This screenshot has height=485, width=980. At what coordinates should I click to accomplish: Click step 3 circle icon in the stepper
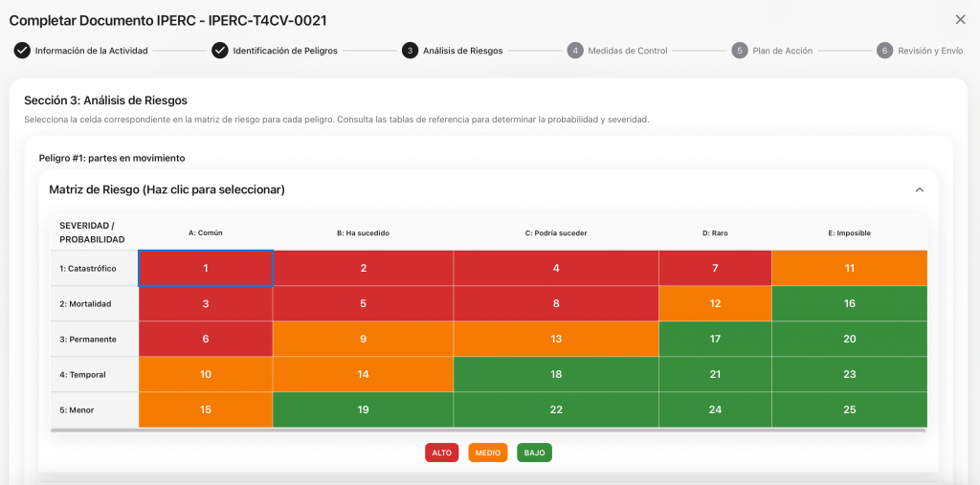pyautogui.click(x=410, y=51)
